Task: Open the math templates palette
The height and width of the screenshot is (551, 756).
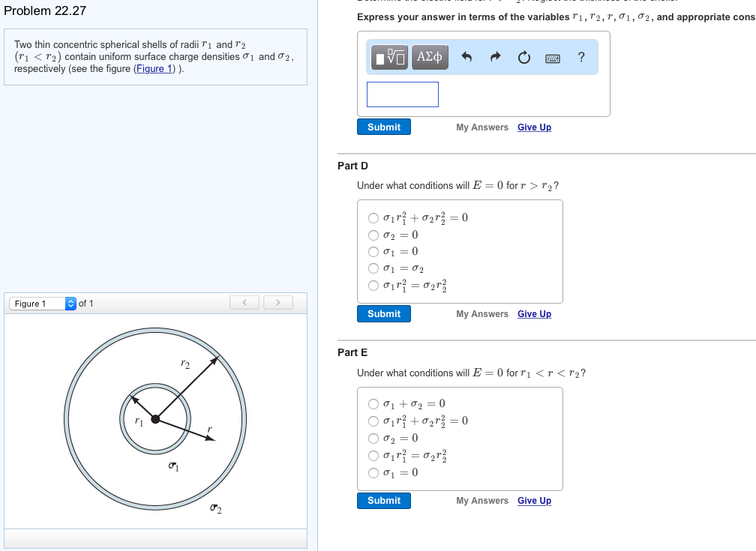Action: coord(388,56)
